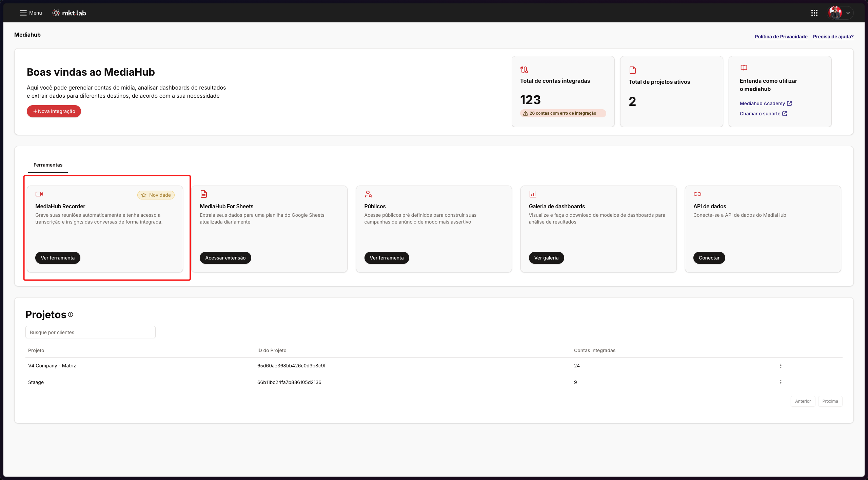Click the Busque por clientes search field
This screenshot has width=868, height=480.
pos(91,332)
